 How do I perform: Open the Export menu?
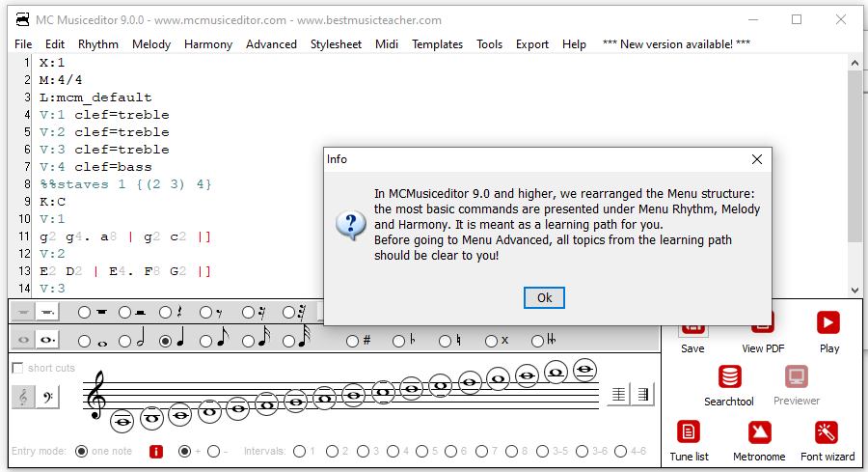click(x=532, y=44)
